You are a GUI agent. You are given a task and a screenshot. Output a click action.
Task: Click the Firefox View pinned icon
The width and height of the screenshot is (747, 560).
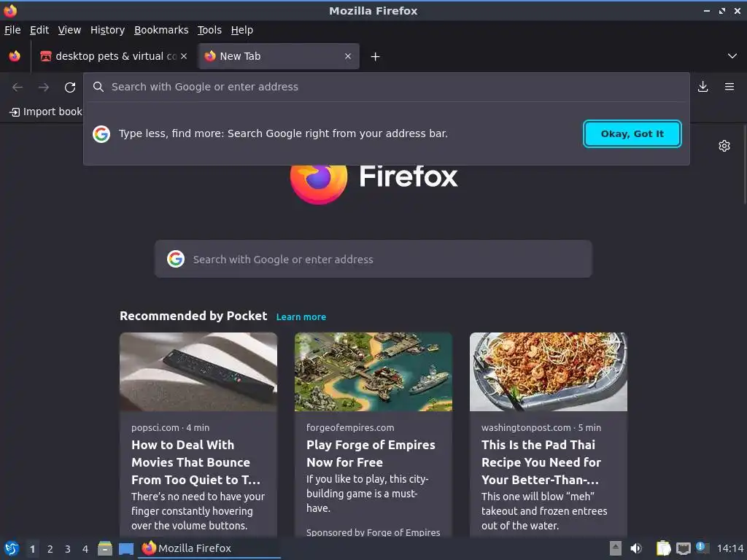tap(15, 56)
